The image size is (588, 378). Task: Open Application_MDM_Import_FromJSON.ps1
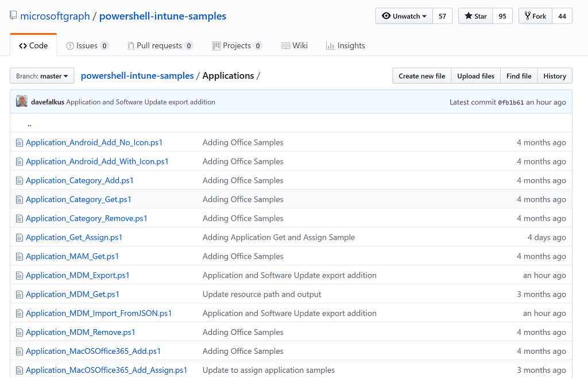pyautogui.click(x=99, y=313)
